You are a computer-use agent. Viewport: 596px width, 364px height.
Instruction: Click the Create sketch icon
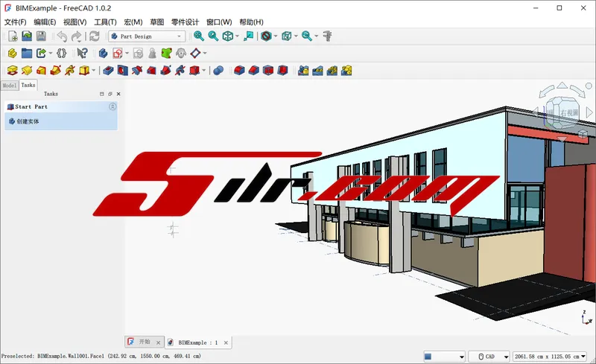[118, 53]
